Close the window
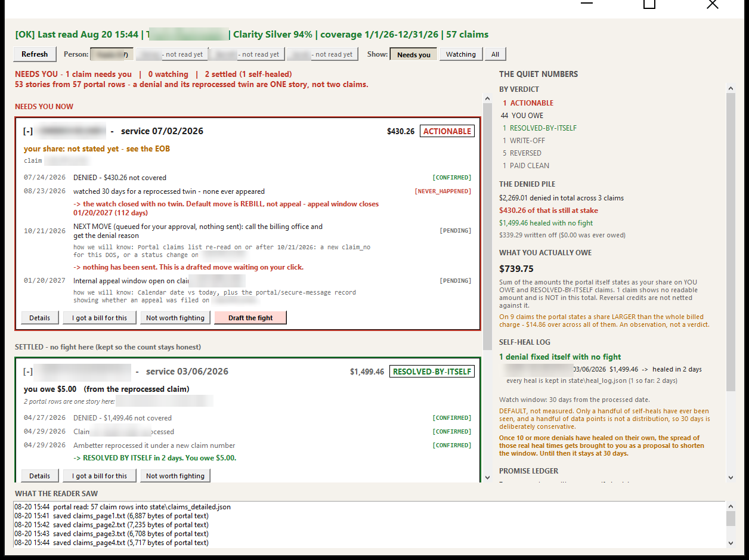The height and width of the screenshot is (560, 749). 713,4
